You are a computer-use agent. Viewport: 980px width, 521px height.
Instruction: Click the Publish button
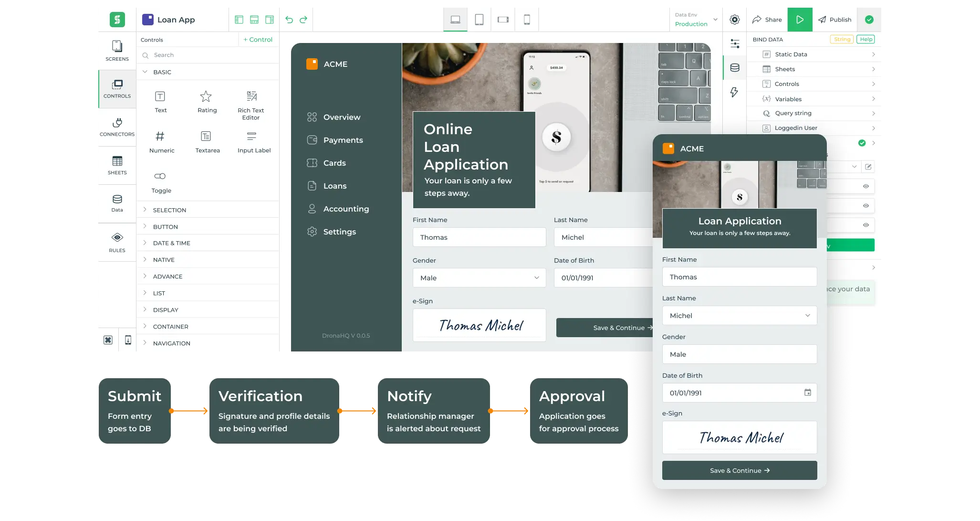[834, 20]
